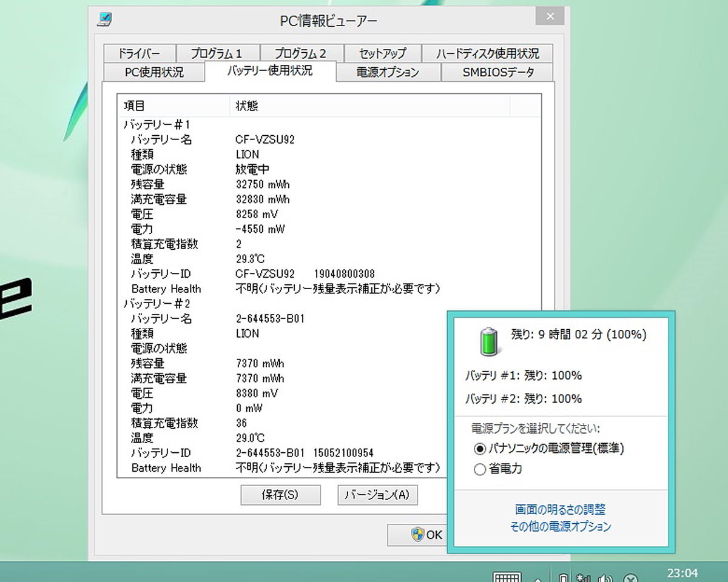Switch to the ドライバー tab
This screenshot has height=582, width=728.
[x=139, y=53]
